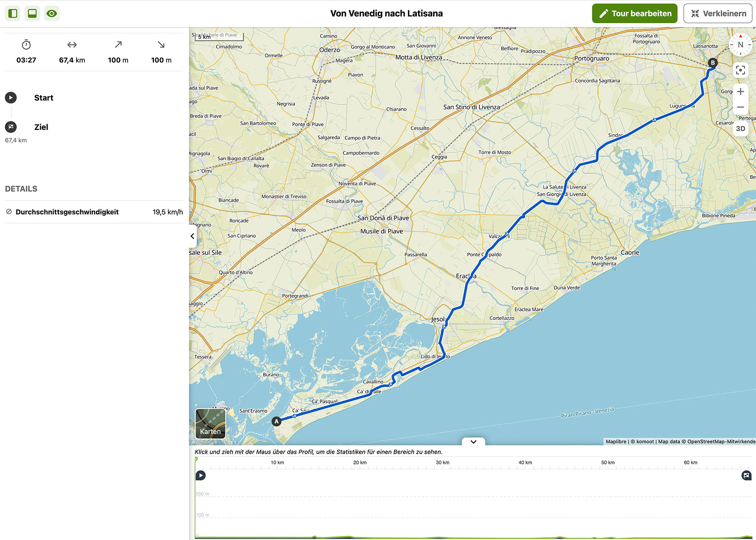Click Tour bearbeiten button

(x=635, y=13)
